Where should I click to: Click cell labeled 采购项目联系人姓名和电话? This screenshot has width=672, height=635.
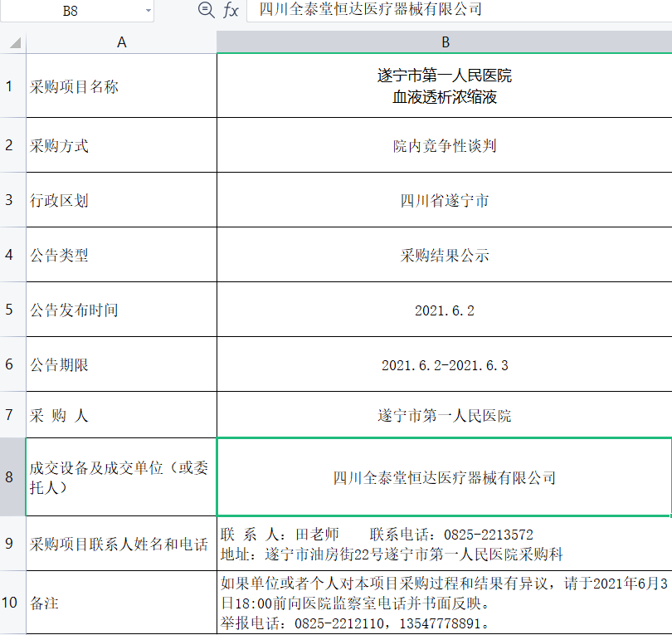point(122,543)
